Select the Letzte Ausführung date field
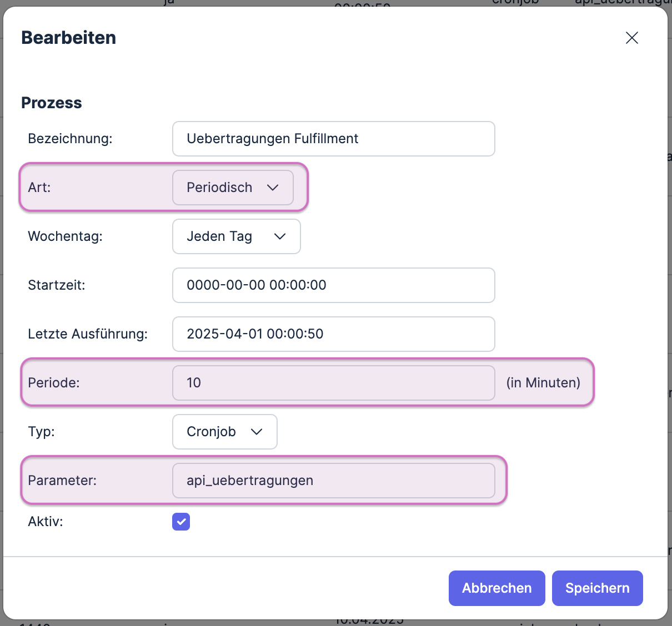672x626 pixels. coord(333,334)
